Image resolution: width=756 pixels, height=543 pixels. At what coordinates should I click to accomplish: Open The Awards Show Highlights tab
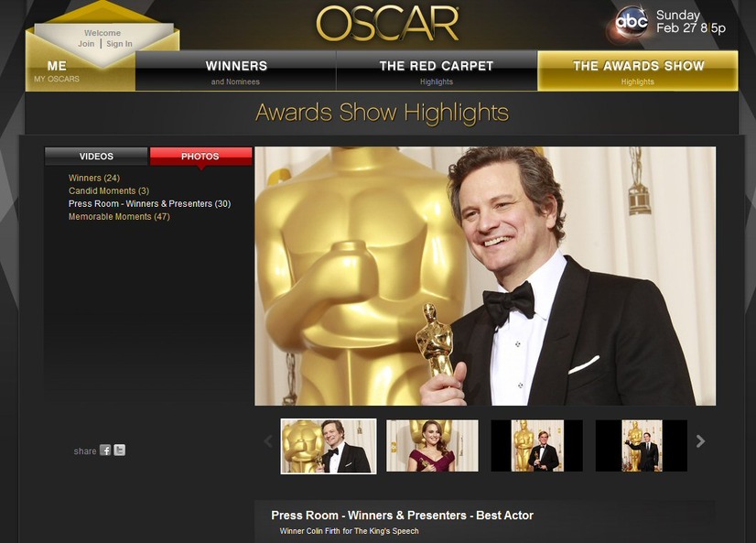click(638, 71)
